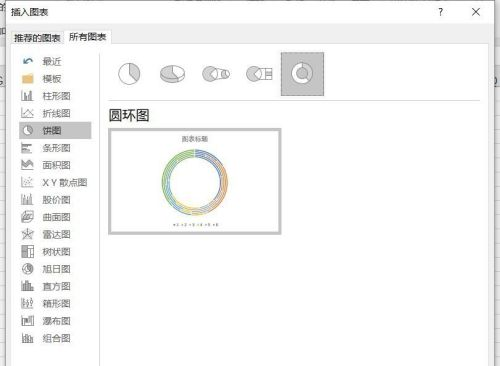This screenshot has height=366, width=500.
Task: Select the bar-of-pie chart subtype icon
Action: (259, 74)
